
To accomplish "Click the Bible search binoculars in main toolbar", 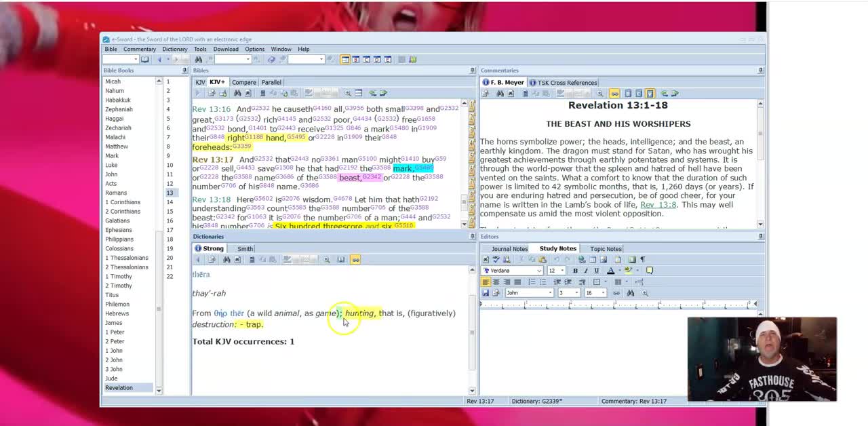I will (x=198, y=60).
